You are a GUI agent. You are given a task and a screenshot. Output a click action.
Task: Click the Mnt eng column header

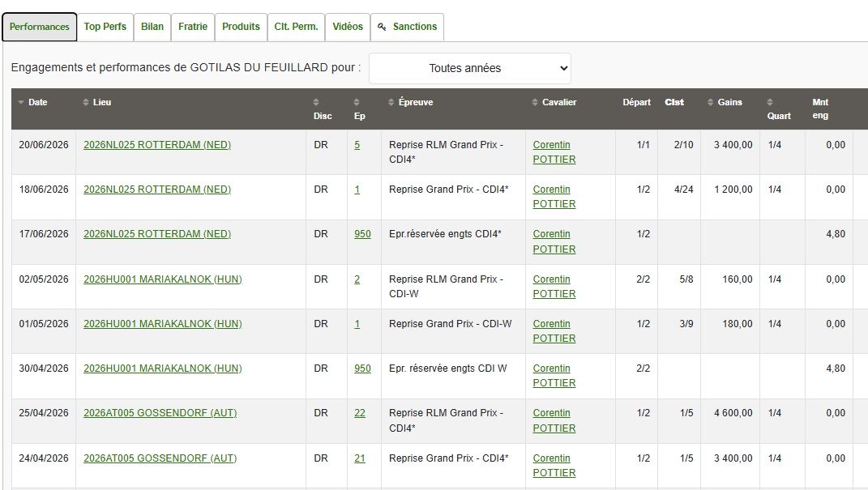pyautogui.click(x=820, y=109)
